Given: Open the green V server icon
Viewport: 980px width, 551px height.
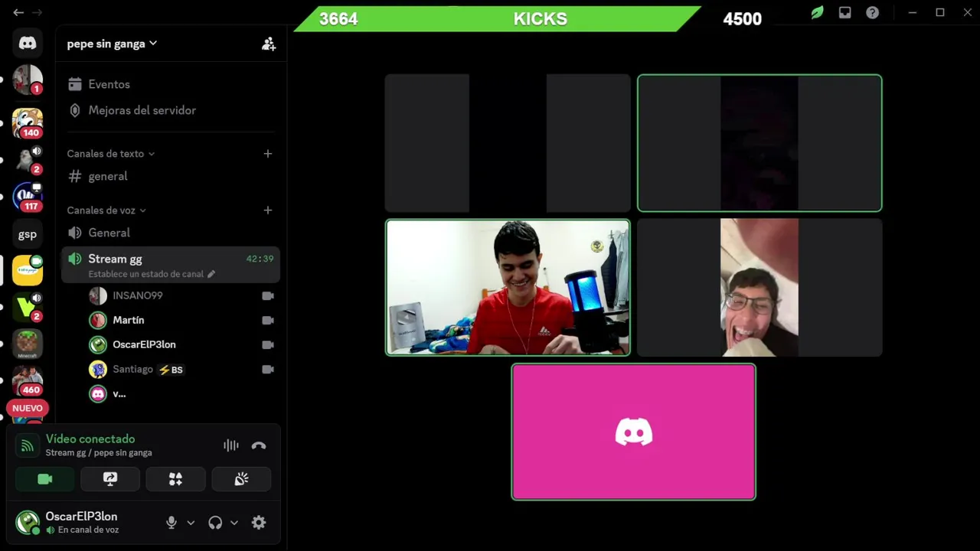Looking at the screenshot, I should [x=28, y=307].
